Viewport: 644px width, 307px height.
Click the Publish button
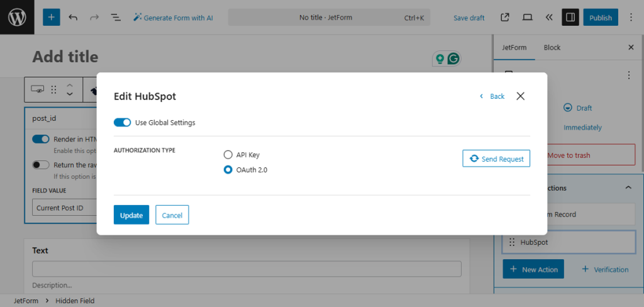point(601,17)
